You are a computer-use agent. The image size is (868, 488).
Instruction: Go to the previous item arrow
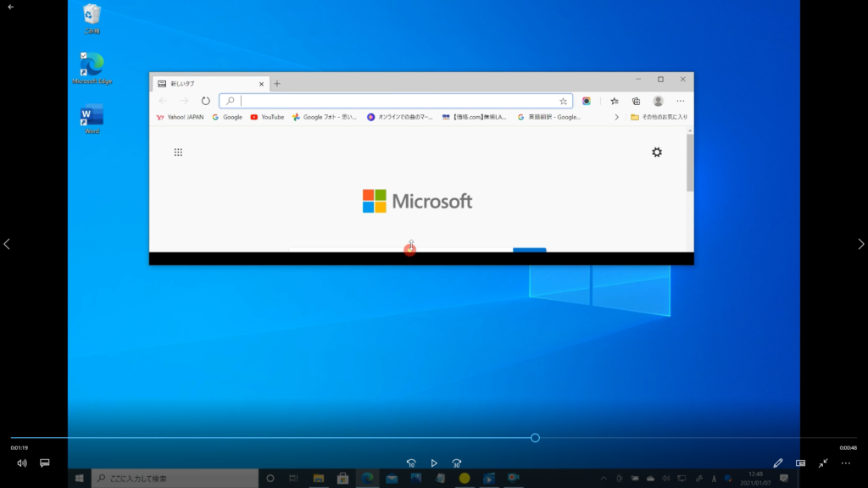[x=7, y=244]
